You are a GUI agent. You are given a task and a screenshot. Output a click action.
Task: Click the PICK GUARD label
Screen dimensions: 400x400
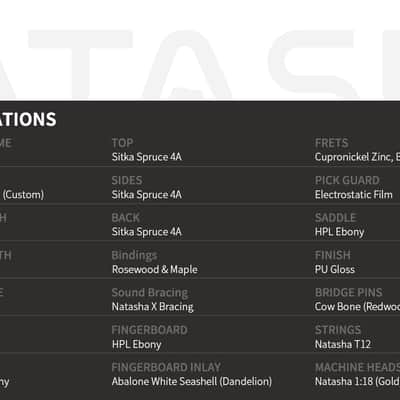[x=347, y=180]
